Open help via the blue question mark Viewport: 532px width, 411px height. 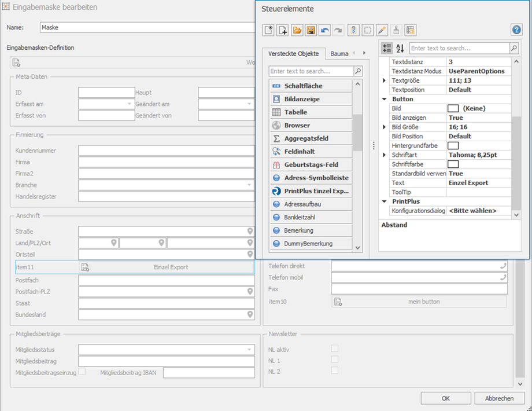click(x=517, y=30)
